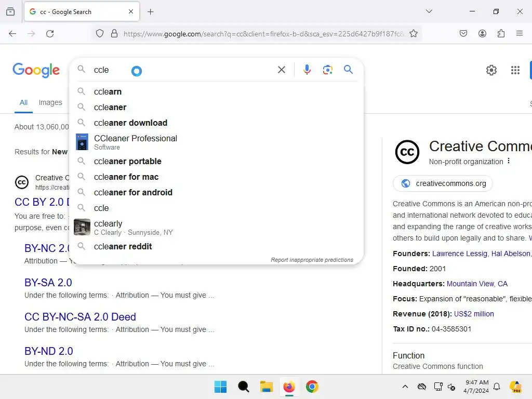The height and width of the screenshot is (399, 532).
Task: Start voice search with the microphone icon
Action: (307, 70)
